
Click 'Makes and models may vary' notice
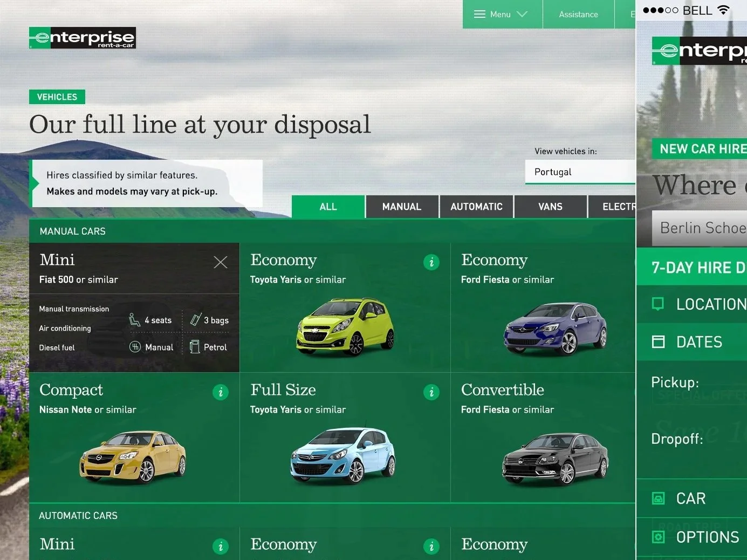[132, 192]
